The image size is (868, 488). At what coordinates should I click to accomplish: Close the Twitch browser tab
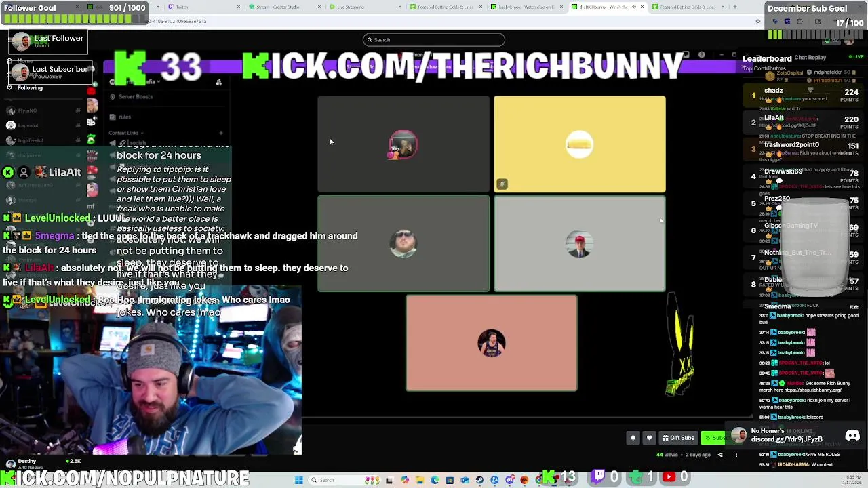click(239, 7)
